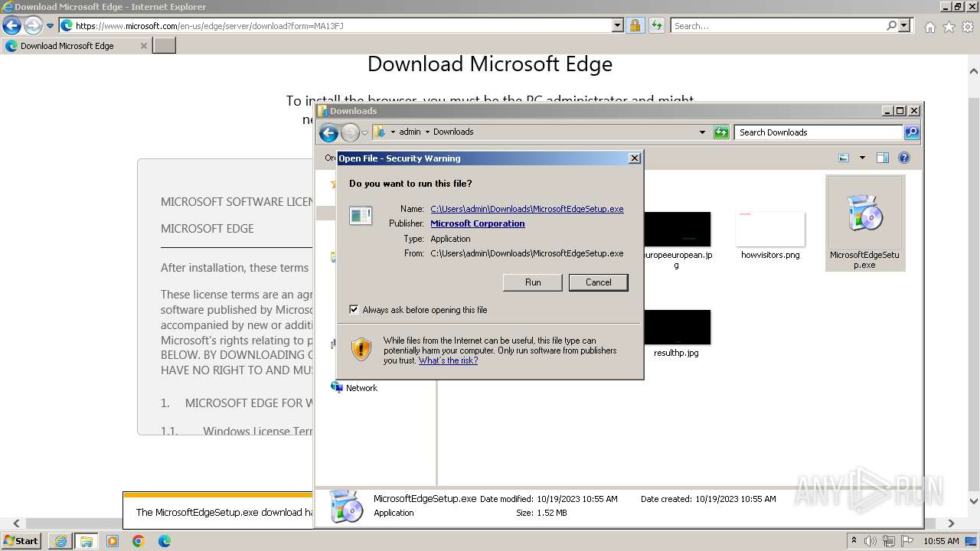Open IE recent pages dropdown
This screenshot has width=980, height=551.
[x=50, y=25]
